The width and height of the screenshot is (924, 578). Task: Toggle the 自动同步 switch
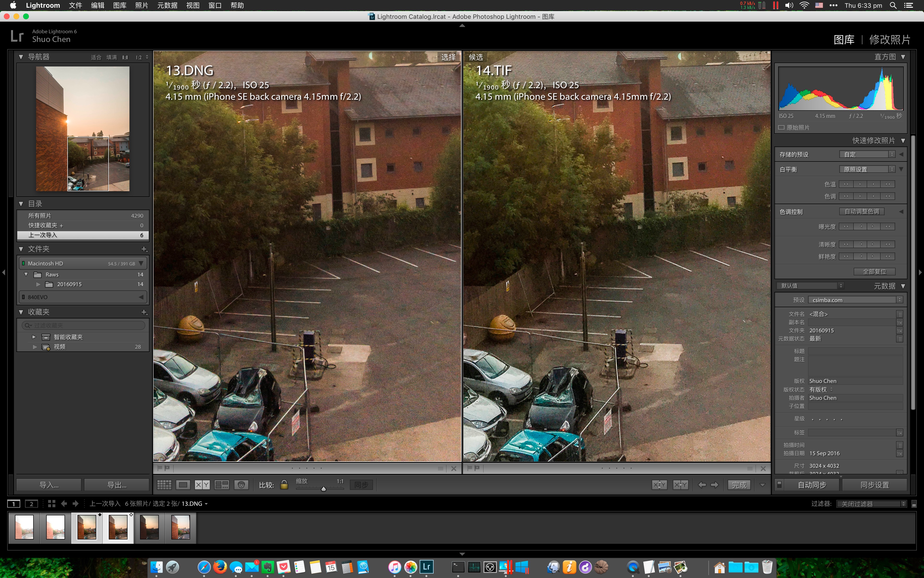pyautogui.click(x=780, y=484)
